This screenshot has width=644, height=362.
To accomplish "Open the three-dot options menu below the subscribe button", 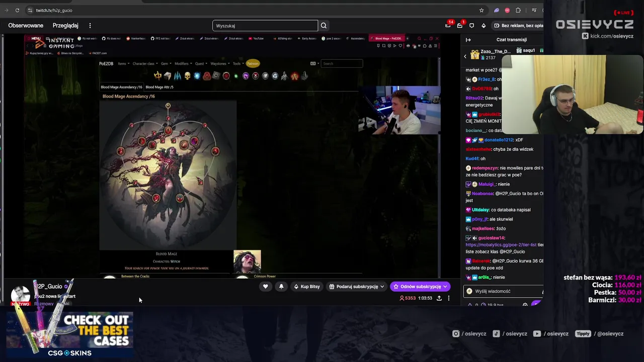I will click(x=449, y=298).
